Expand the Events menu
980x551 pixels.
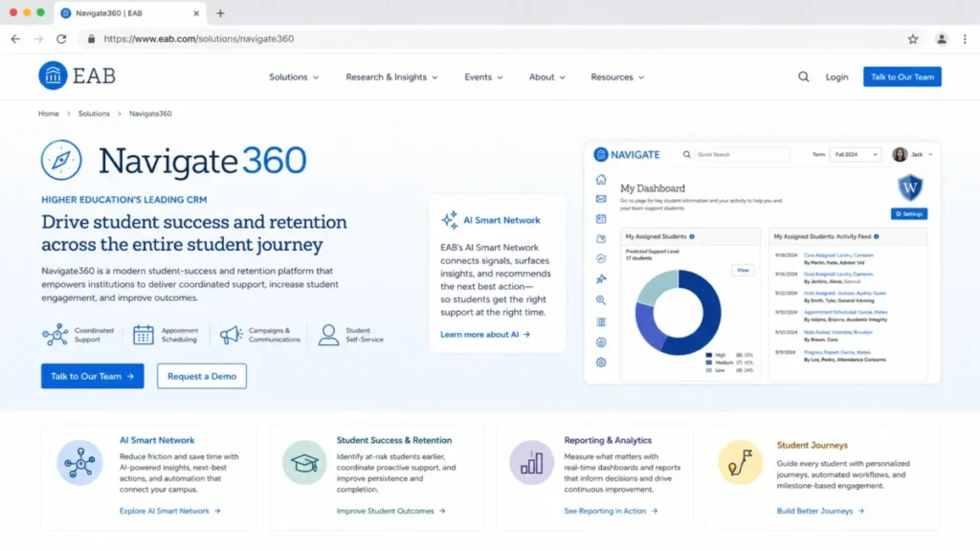point(483,77)
